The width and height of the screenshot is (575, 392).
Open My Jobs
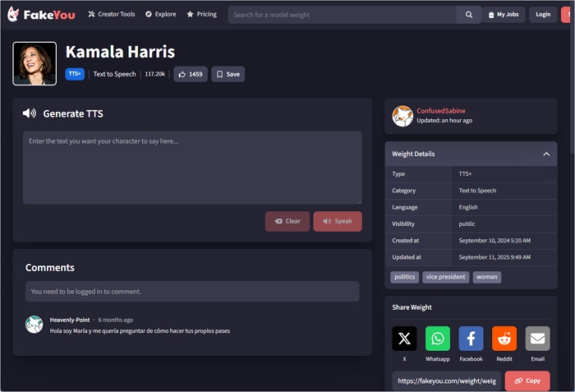pyautogui.click(x=504, y=15)
